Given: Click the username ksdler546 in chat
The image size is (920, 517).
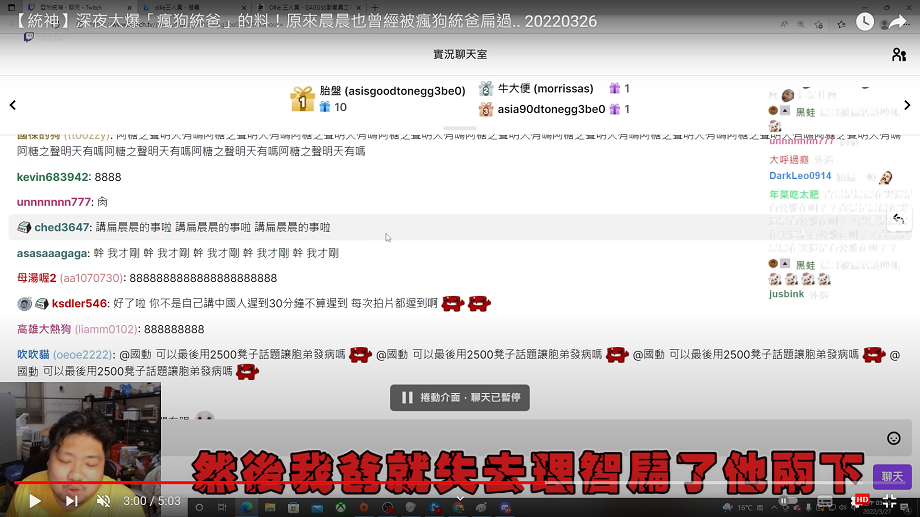Looking at the screenshot, I should 79,303.
